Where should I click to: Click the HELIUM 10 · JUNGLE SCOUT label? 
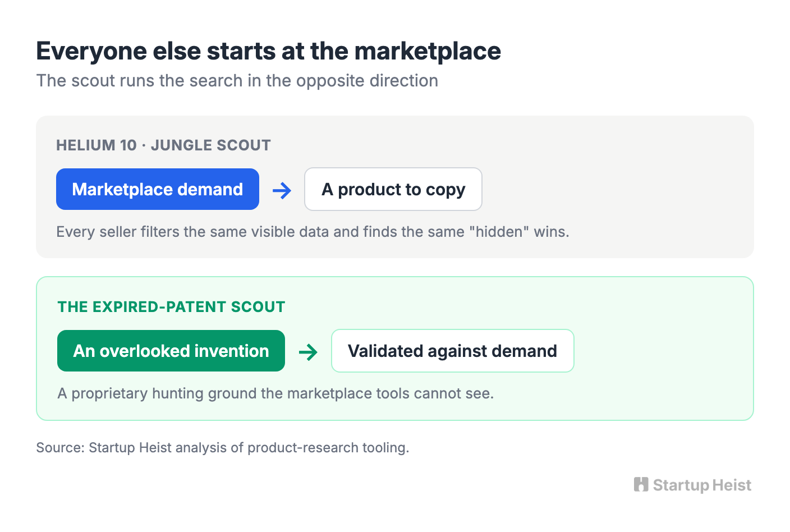point(163,145)
